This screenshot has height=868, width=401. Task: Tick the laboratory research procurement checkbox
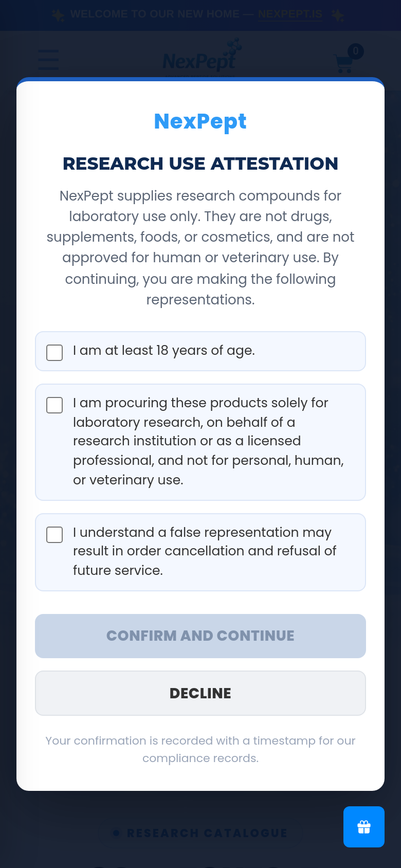tap(54, 405)
